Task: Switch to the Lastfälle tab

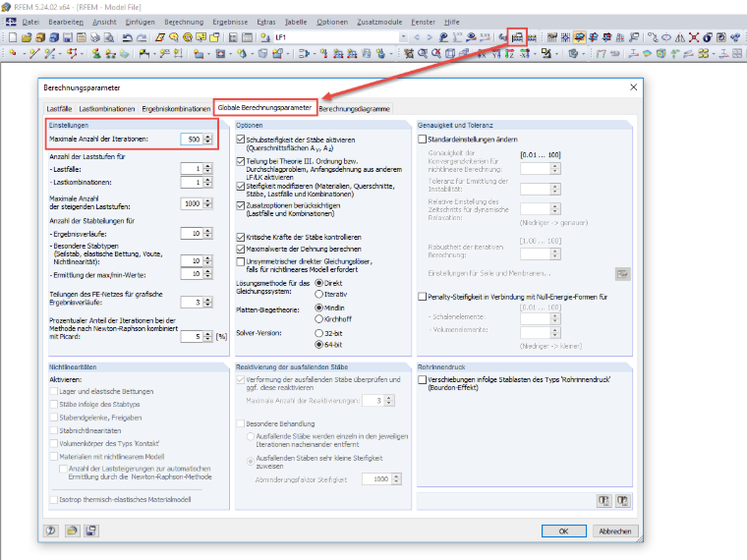Action: 59,109
